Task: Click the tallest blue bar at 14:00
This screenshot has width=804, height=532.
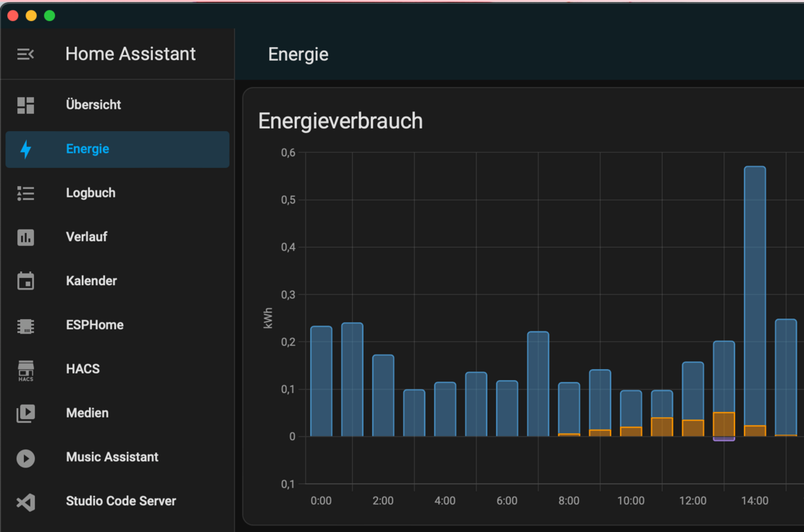Action: click(x=755, y=290)
